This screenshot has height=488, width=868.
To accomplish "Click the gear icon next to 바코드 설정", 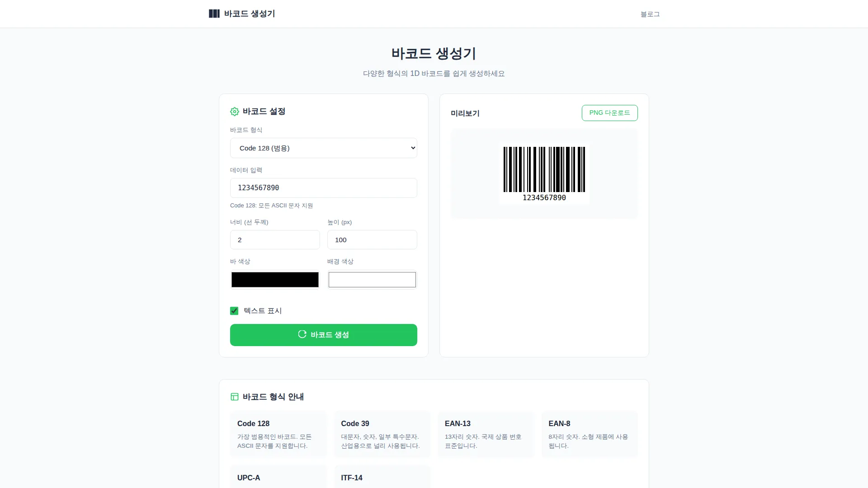I will [x=234, y=112].
